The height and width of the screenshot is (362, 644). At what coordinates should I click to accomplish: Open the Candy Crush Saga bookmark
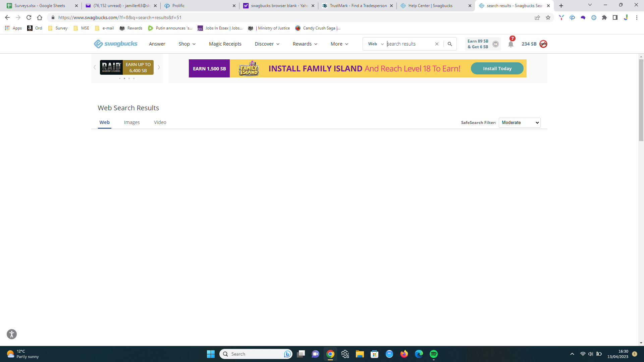(318, 28)
